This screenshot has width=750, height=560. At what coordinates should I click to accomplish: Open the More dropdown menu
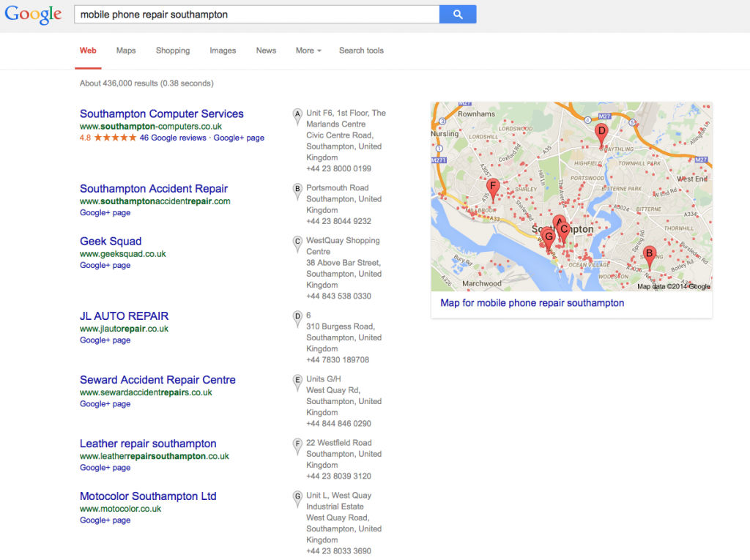[308, 51]
